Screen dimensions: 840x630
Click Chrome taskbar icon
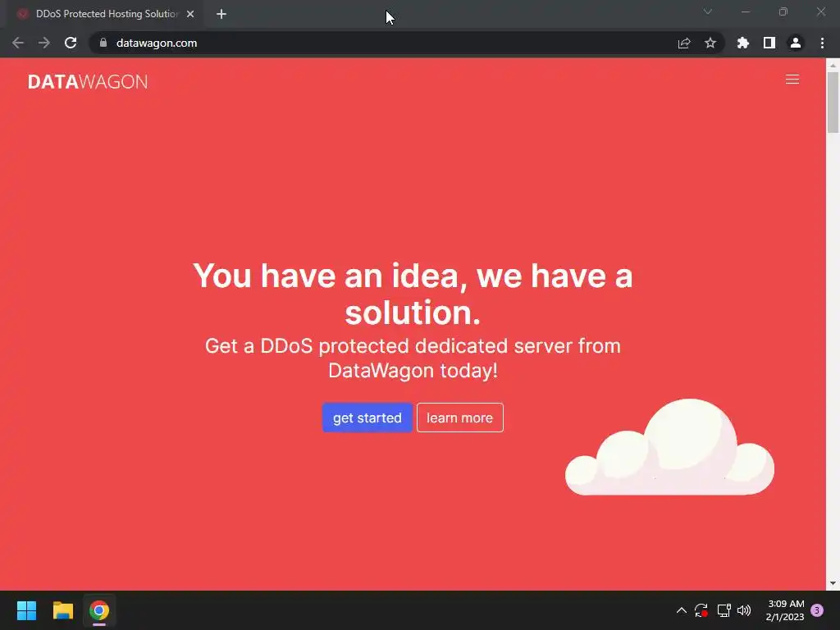coord(99,610)
